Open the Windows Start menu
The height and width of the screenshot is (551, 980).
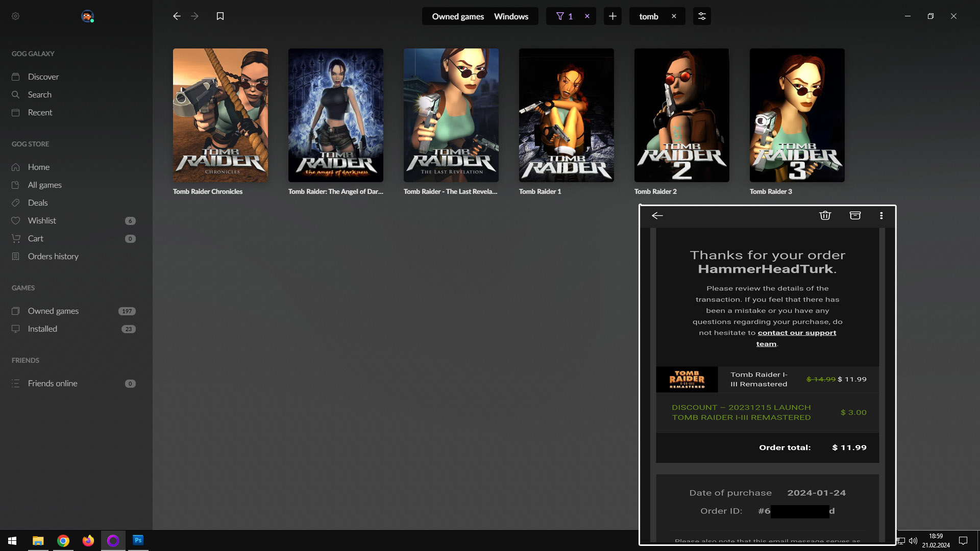pos(12,541)
